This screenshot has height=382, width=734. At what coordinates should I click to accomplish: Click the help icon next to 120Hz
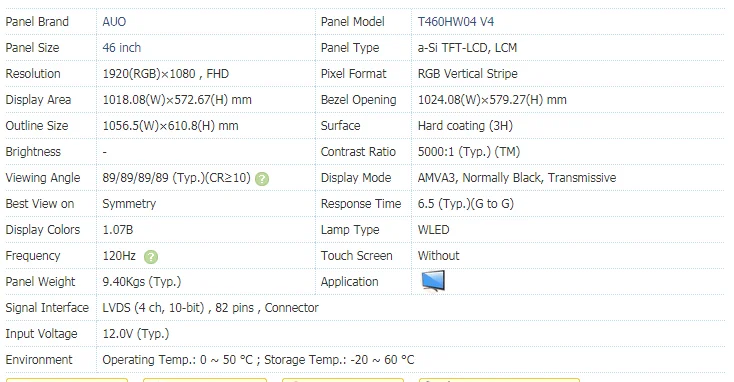coord(151,257)
